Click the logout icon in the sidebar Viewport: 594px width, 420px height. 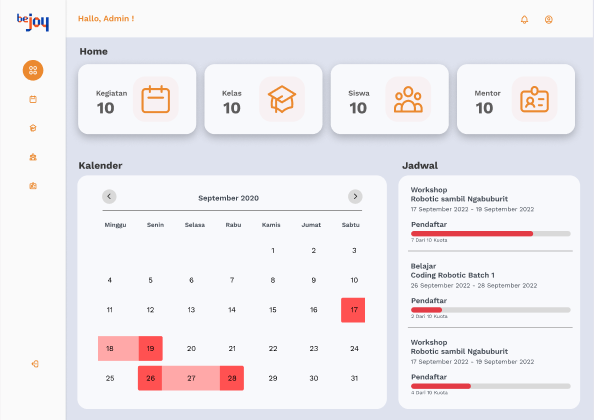pos(35,364)
